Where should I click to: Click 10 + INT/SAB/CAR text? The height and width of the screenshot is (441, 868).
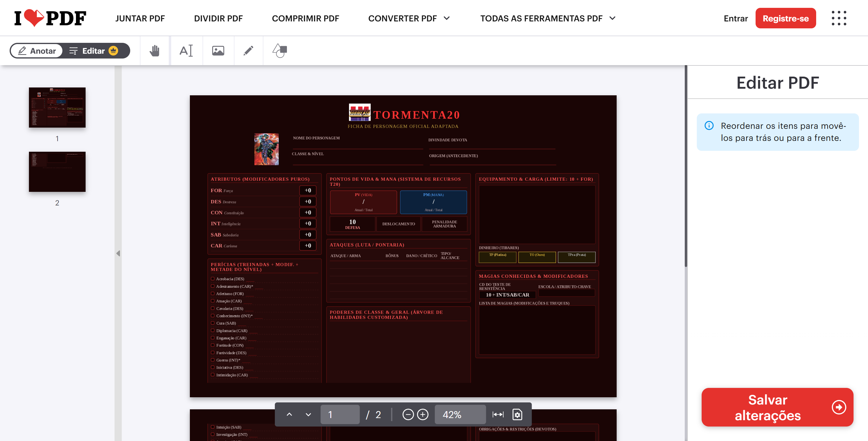(x=507, y=295)
